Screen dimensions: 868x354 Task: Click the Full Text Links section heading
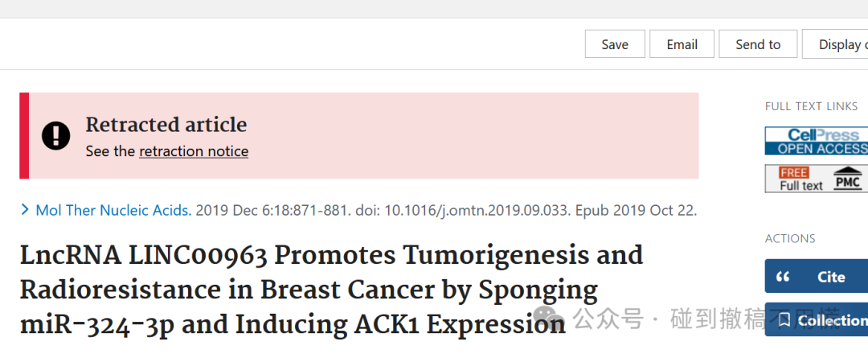812,106
